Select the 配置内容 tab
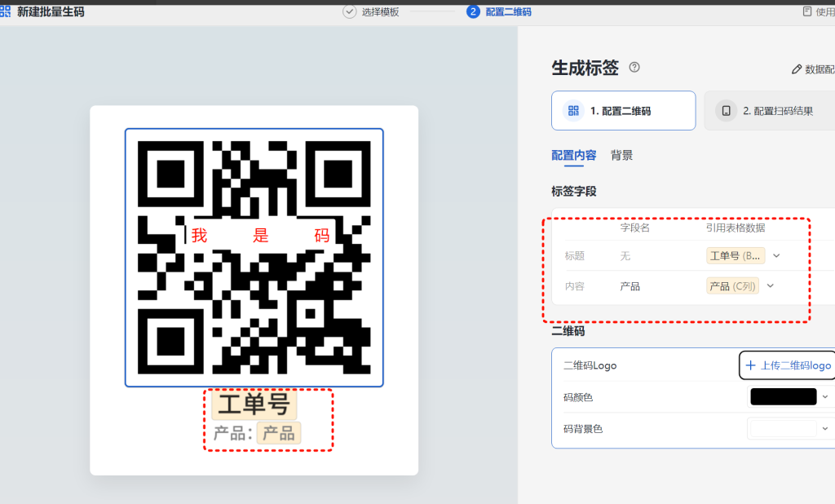This screenshot has width=835, height=504. pyautogui.click(x=573, y=155)
